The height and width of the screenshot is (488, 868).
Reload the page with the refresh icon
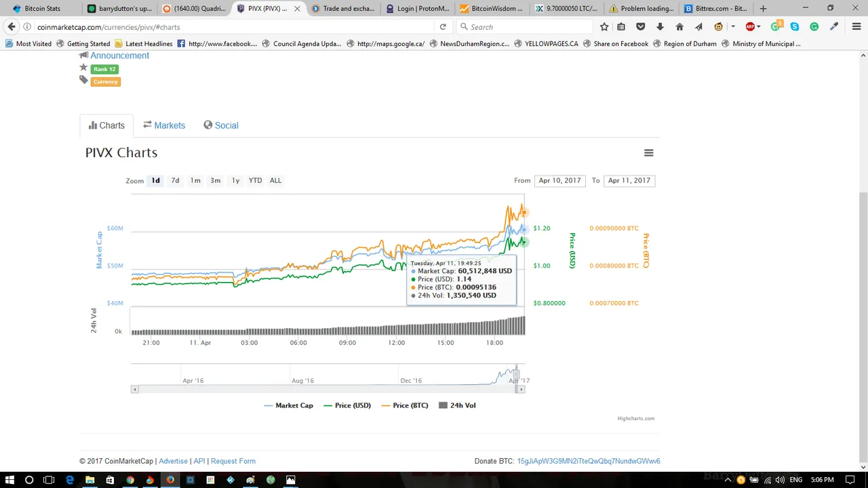pyautogui.click(x=443, y=27)
